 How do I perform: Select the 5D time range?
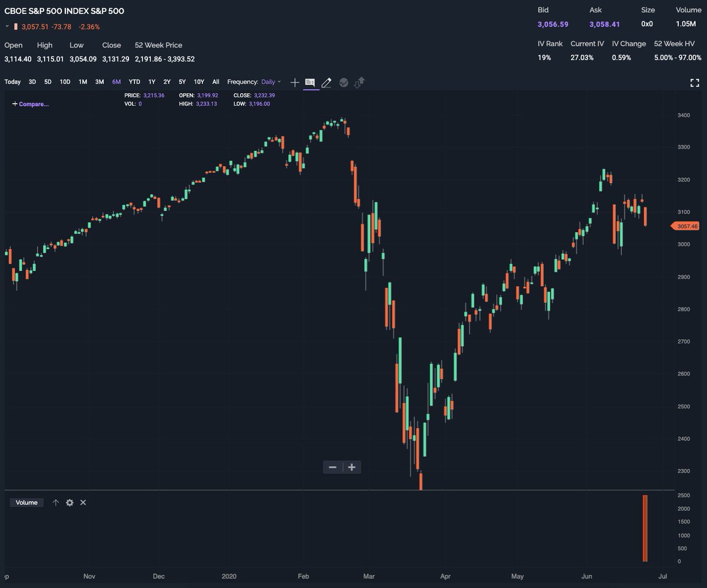(48, 82)
